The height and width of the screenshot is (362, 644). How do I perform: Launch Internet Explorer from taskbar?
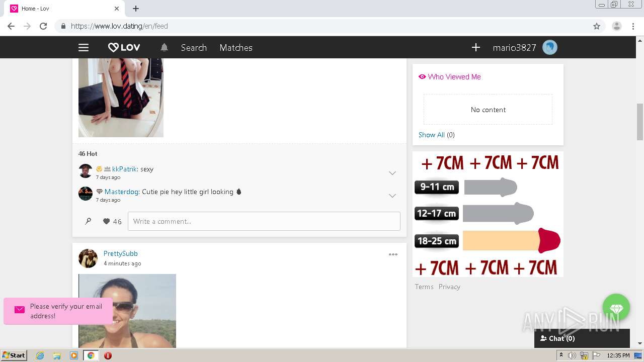coord(40,355)
